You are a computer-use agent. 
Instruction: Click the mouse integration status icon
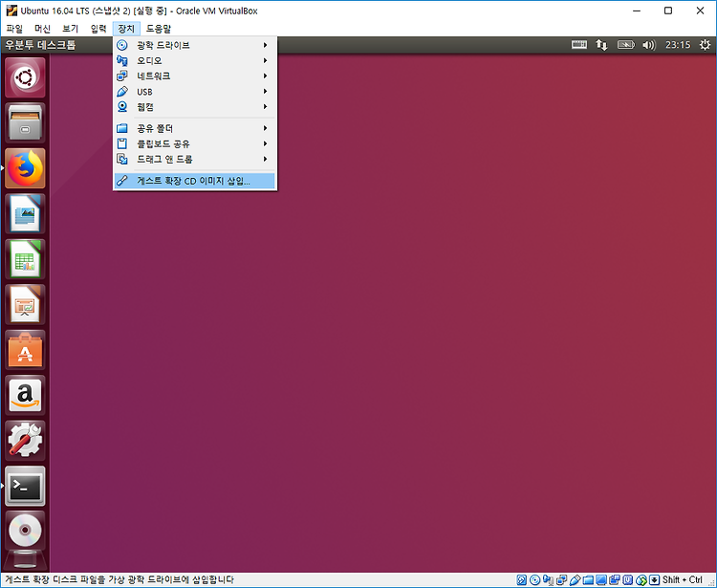tap(641, 579)
